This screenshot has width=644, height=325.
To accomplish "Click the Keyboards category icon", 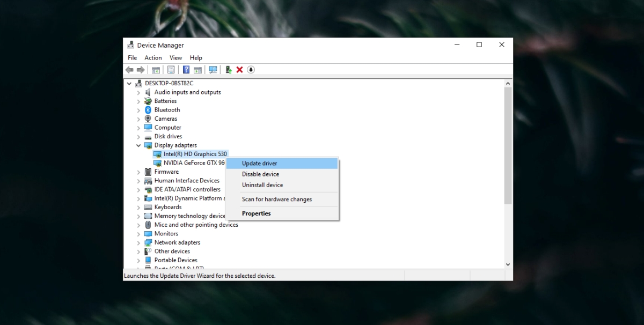I will click(x=148, y=207).
